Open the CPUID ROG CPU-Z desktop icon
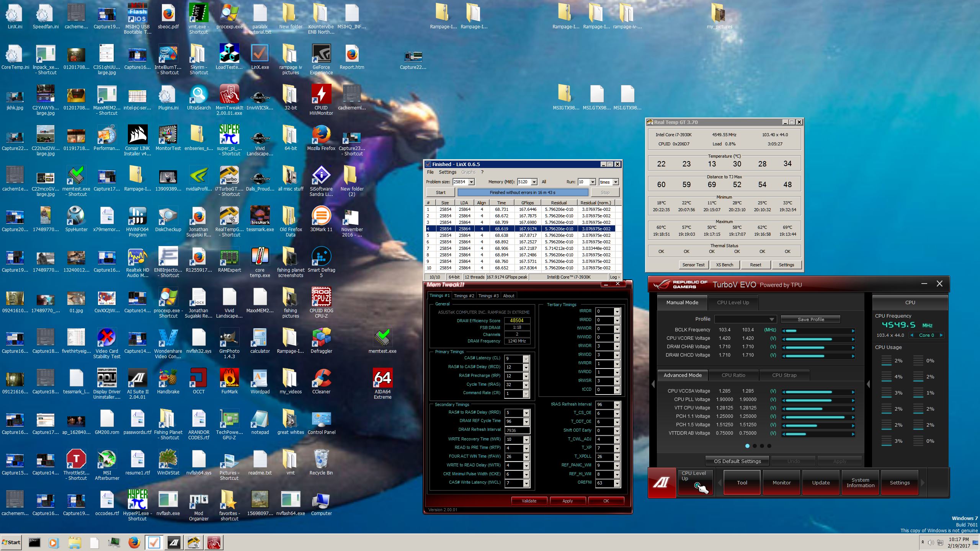 (x=321, y=302)
